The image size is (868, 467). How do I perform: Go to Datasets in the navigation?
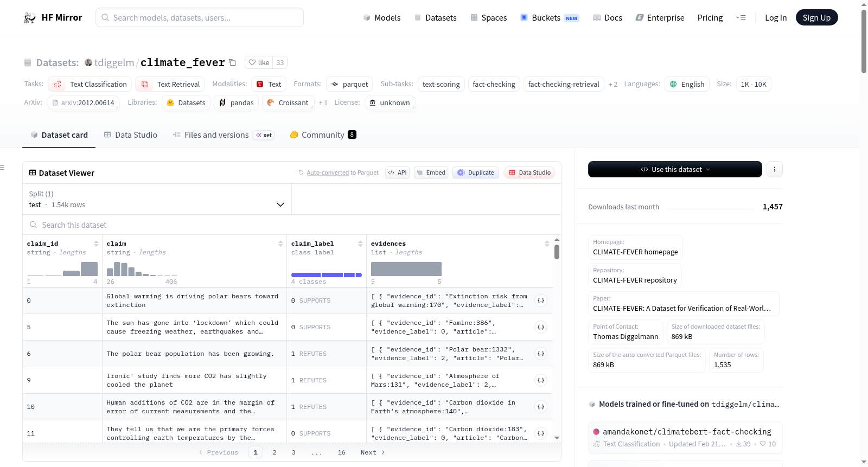pyautogui.click(x=435, y=18)
